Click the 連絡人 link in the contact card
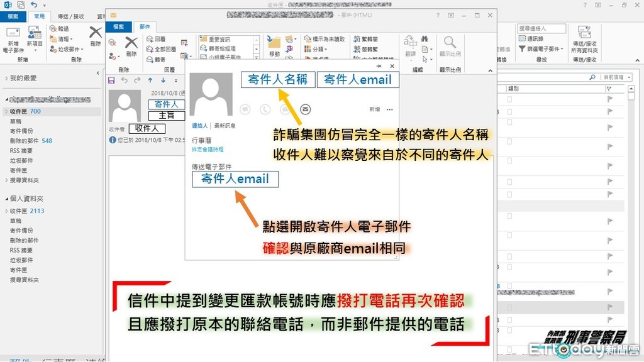The image size is (644, 362). (199, 126)
